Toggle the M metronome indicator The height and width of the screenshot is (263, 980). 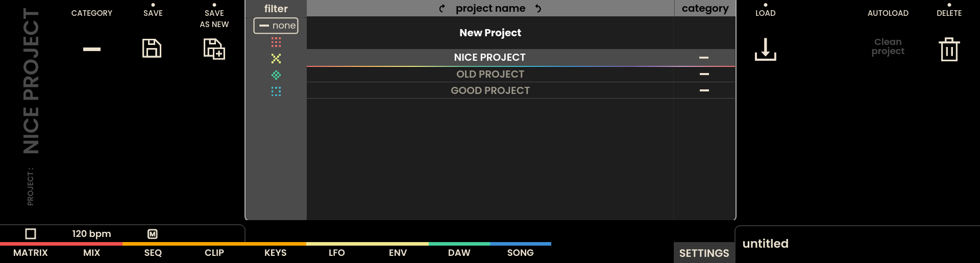click(153, 234)
